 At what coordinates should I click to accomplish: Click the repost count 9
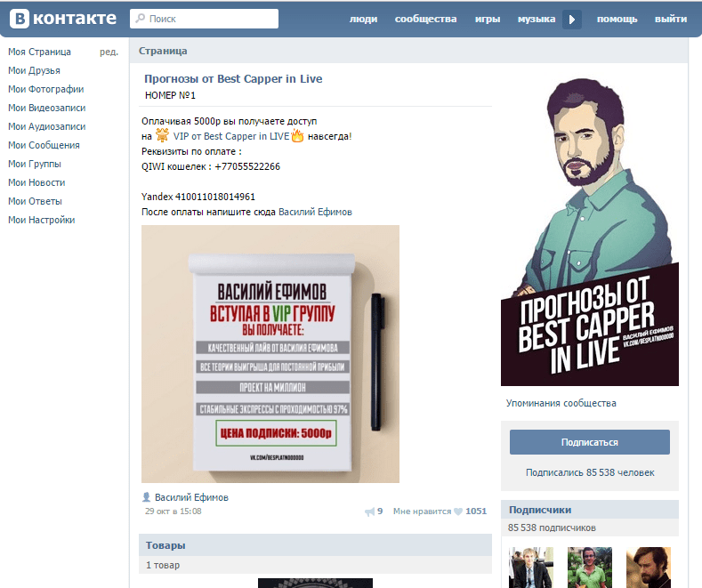[x=380, y=511]
